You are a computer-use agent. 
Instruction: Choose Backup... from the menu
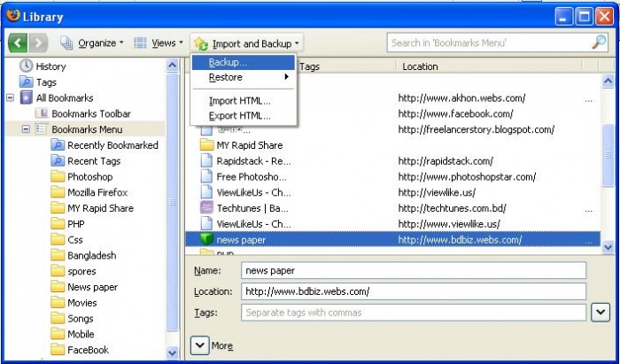243,63
